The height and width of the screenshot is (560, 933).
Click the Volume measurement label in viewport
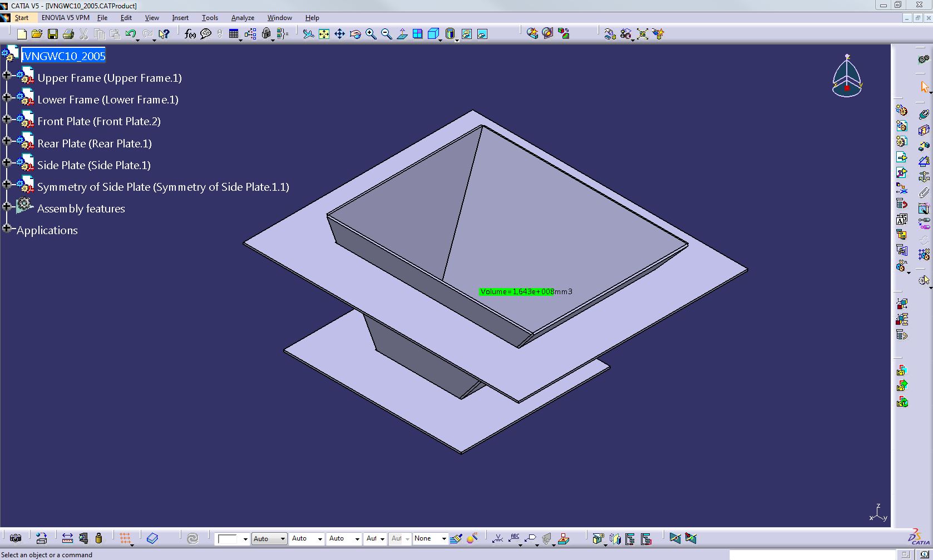(526, 291)
